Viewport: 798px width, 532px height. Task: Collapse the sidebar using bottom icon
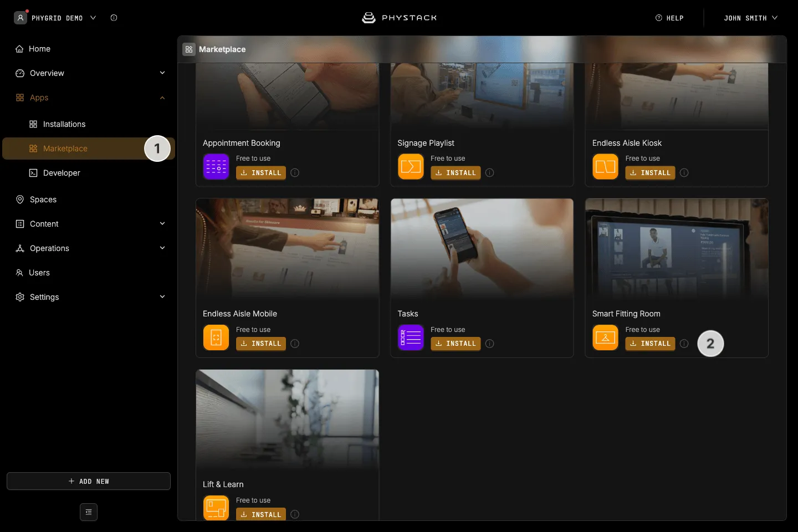tap(89, 512)
